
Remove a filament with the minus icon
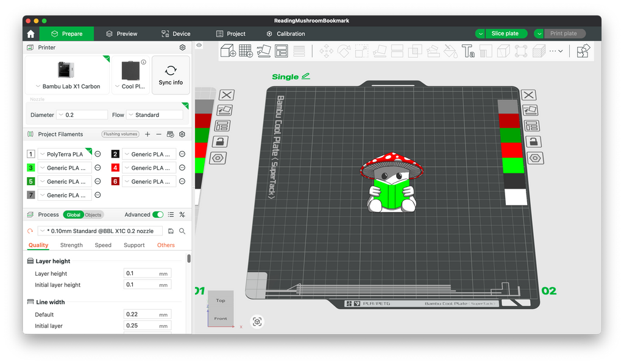tap(159, 135)
